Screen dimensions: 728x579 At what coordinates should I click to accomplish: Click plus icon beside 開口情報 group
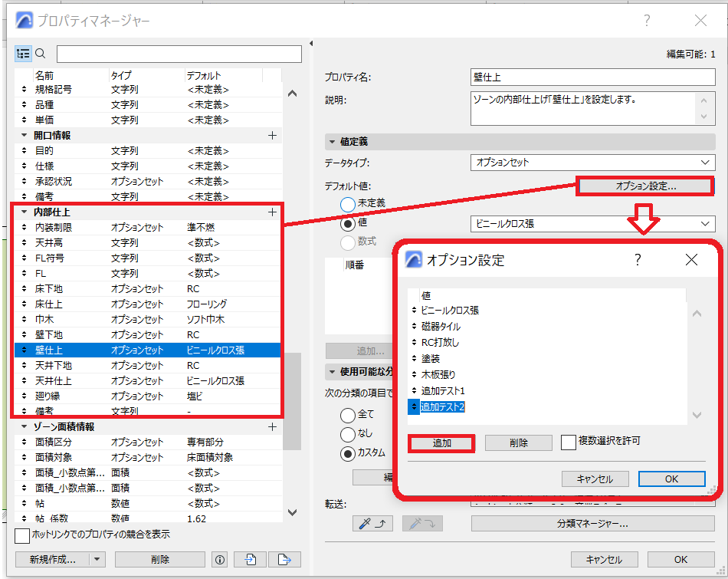(x=273, y=136)
